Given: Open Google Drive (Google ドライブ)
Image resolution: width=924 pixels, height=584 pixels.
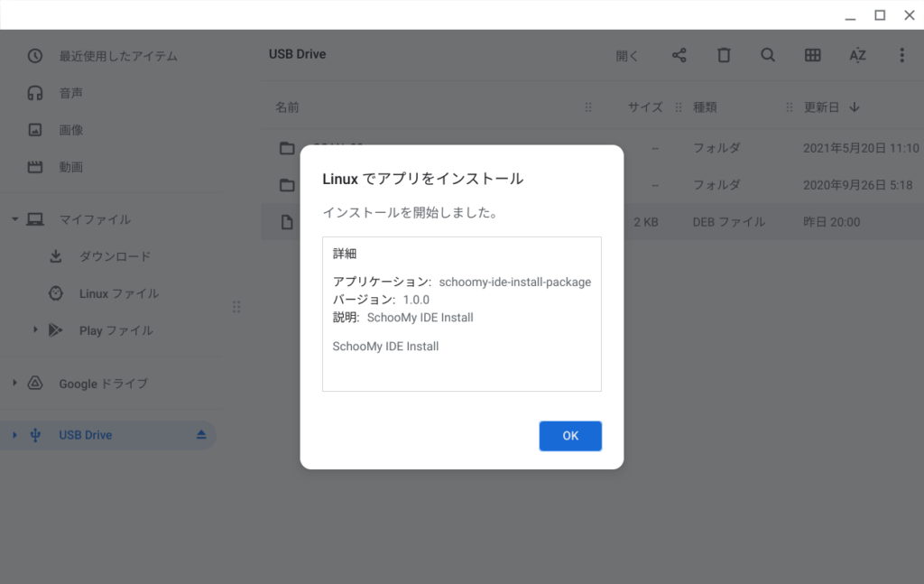Looking at the screenshot, I should point(103,384).
